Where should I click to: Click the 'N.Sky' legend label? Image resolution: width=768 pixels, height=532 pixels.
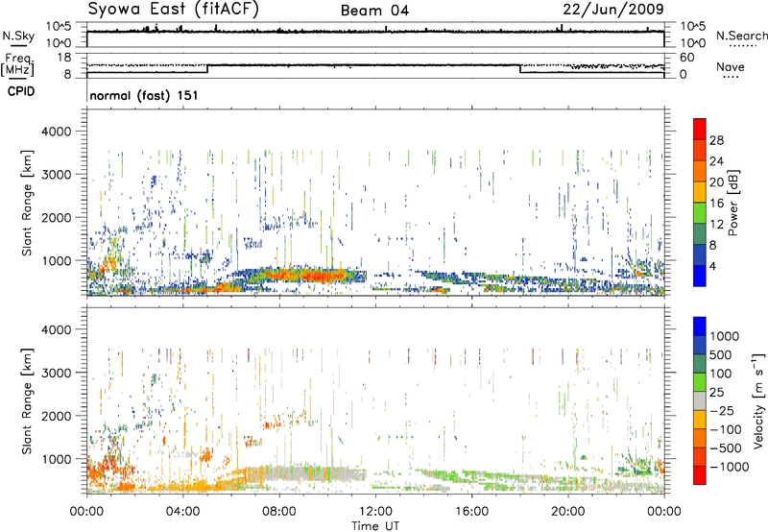pos(18,36)
